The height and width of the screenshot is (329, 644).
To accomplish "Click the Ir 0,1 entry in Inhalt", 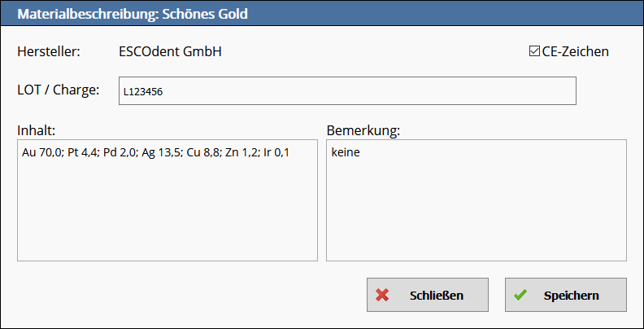I will point(276,152).
